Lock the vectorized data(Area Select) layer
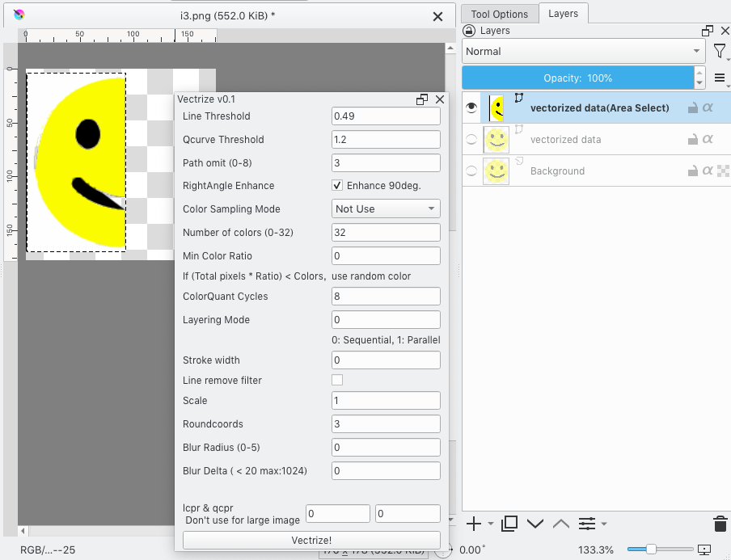 click(x=693, y=107)
